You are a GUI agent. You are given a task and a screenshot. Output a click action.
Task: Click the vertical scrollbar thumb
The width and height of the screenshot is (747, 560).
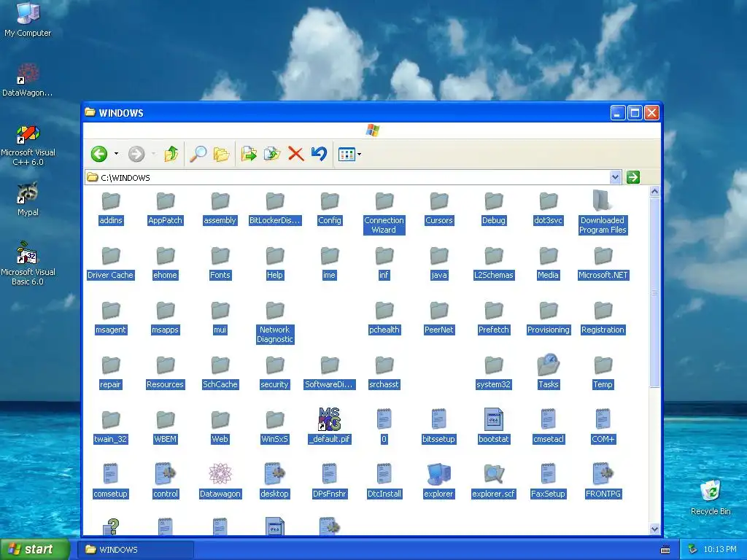654,292
